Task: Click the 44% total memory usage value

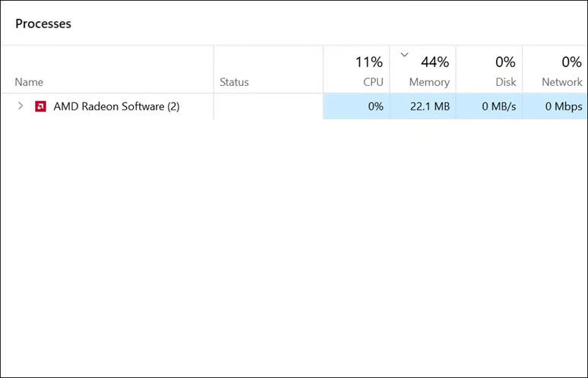Action: pyautogui.click(x=434, y=62)
